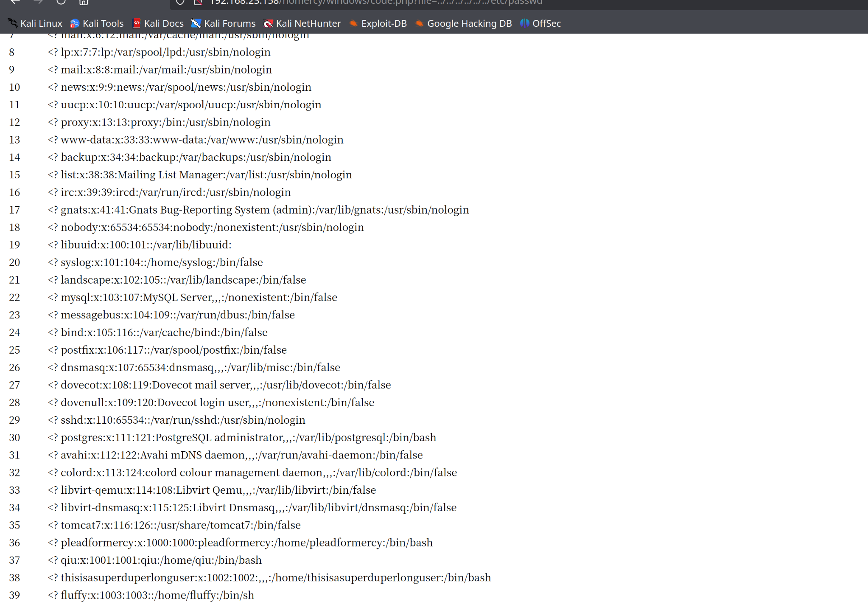Click the thisisasuperduperlonguser entry line
This screenshot has height=602, width=868.
[269, 577]
